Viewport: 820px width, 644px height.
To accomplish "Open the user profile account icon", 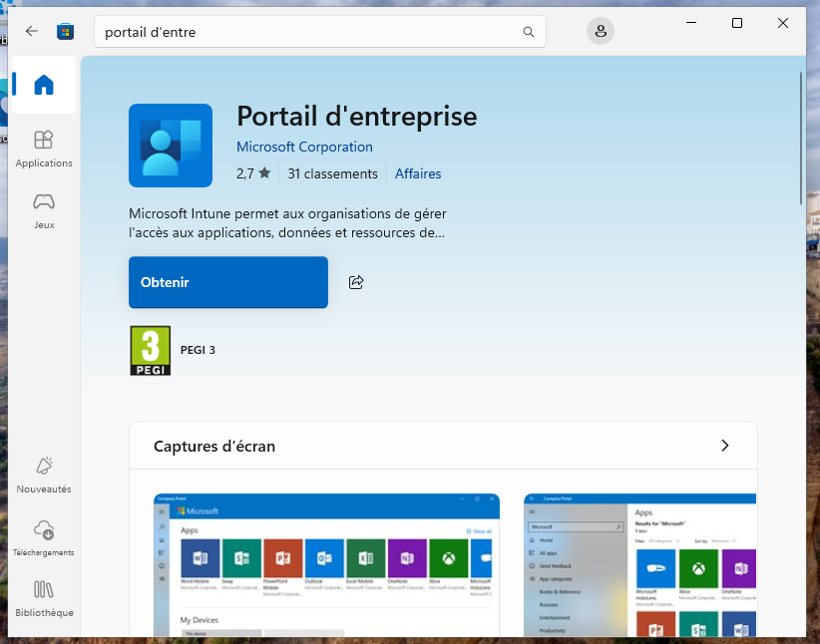I will pyautogui.click(x=601, y=32).
